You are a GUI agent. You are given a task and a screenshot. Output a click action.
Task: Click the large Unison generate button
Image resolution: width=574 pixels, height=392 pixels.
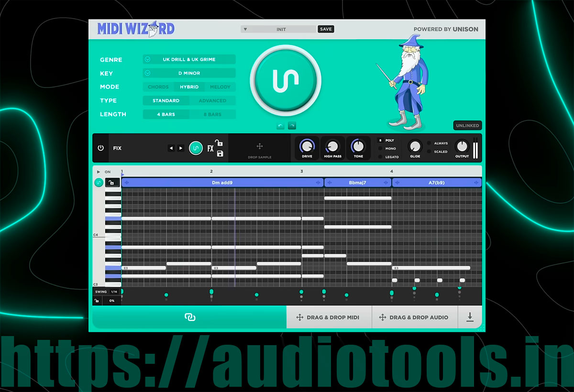(x=286, y=80)
